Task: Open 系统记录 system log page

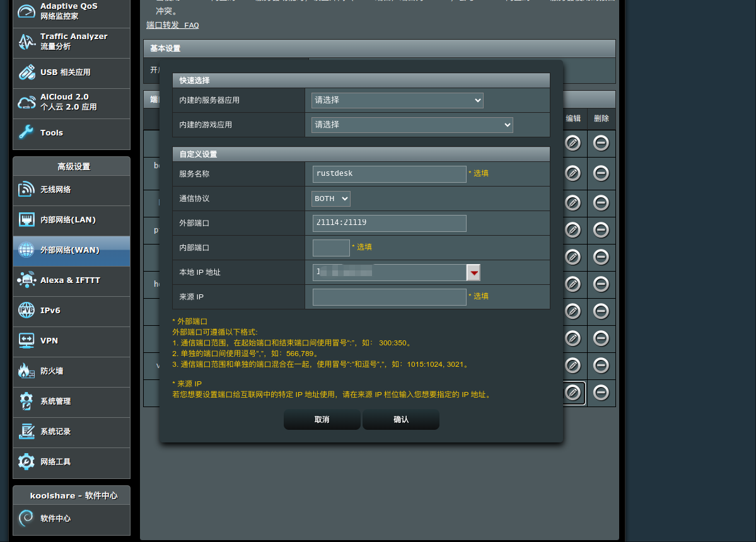Action: click(x=71, y=432)
